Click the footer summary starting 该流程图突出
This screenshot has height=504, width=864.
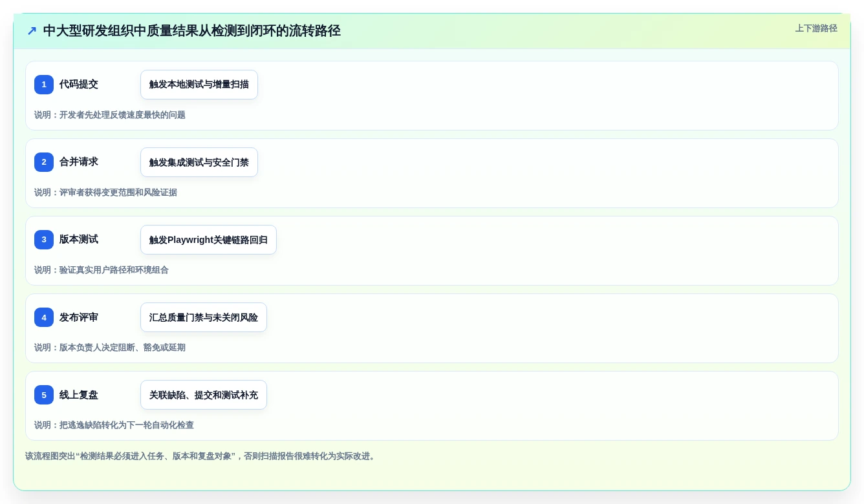(x=201, y=456)
